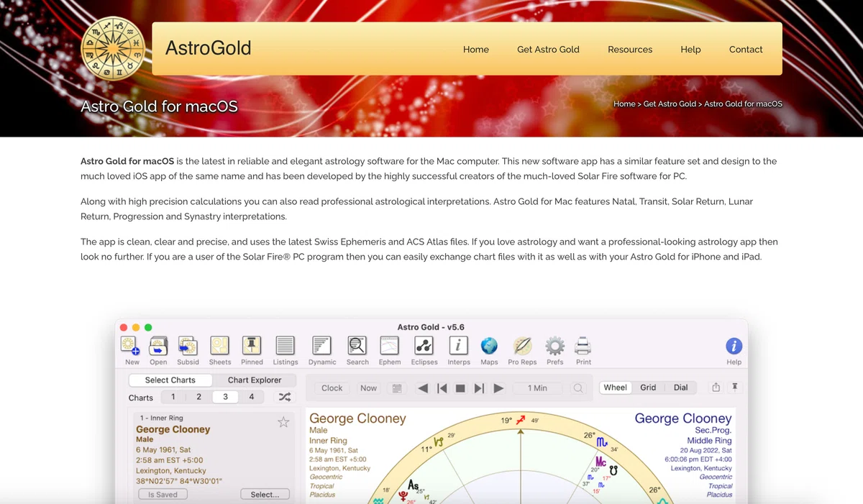Toggle the Clock button
This screenshot has width=863, height=504.
coord(332,388)
